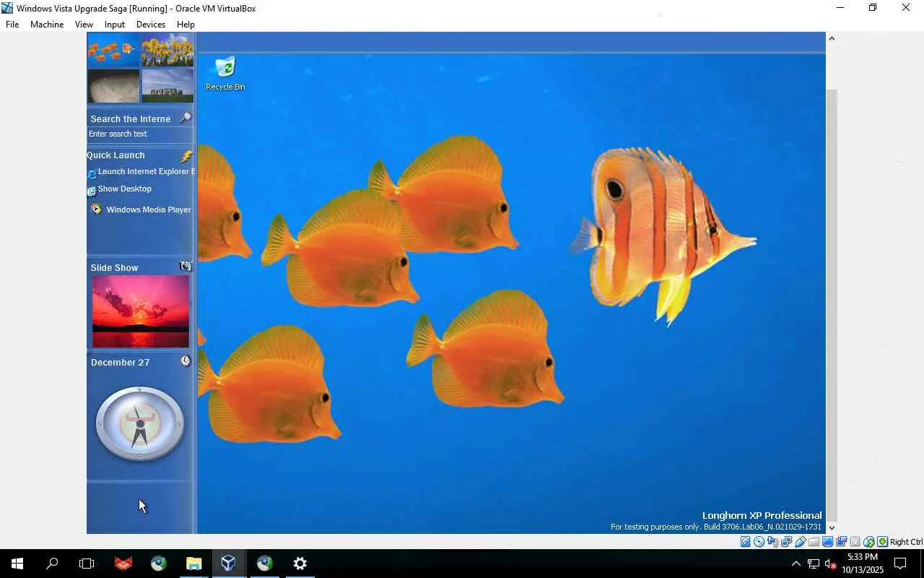The height and width of the screenshot is (578, 924).
Task: Click the Show Desktop link
Action: coord(125,189)
